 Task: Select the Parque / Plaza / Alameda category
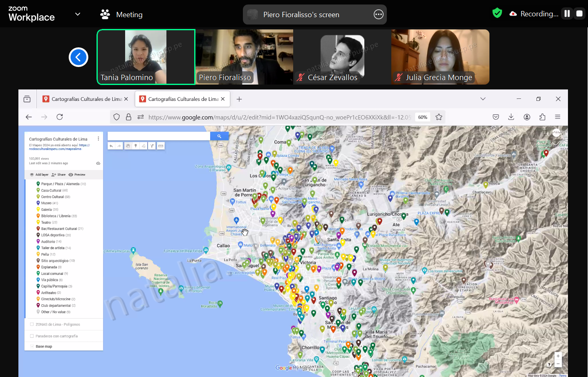pos(61,184)
